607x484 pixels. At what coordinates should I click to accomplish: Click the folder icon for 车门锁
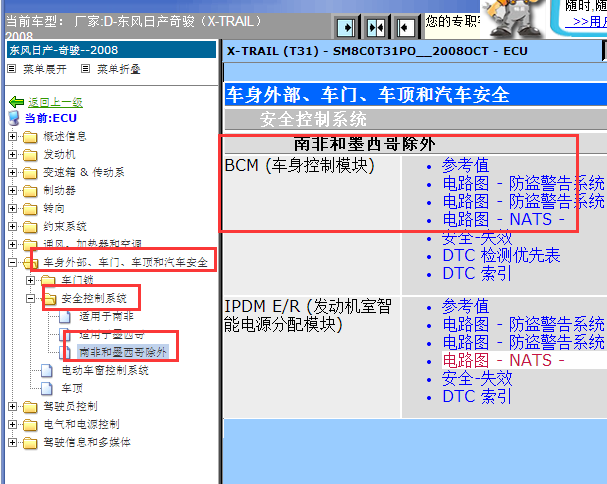coord(48,280)
